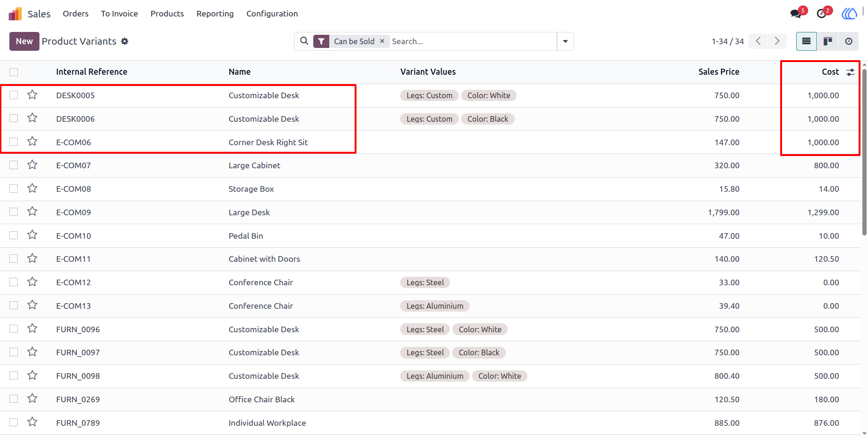Click the funnel filter icon

pos(321,41)
